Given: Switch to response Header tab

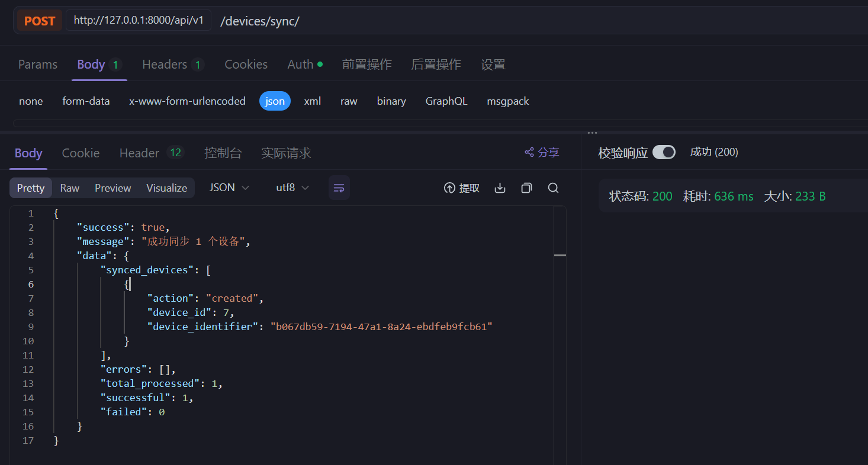Looking at the screenshot, I should [152, 153].
